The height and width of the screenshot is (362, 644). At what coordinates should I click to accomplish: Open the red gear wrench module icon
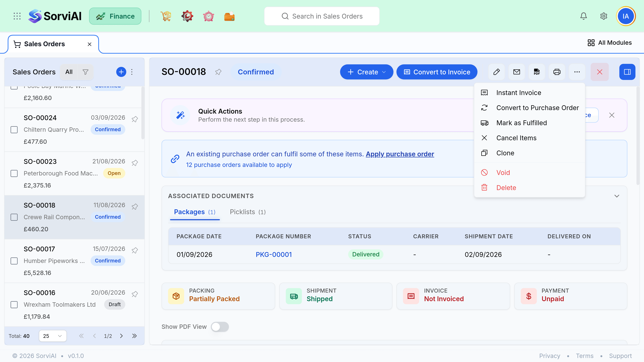(187, 16)
